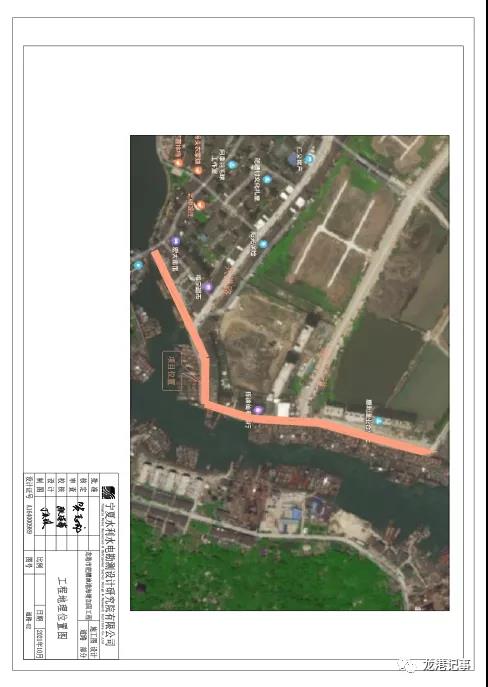The width and height of the screenshot is (488, 687).
Task: Click the purple map marker labeled 爱犬宣言
Action: tap(175, 241)
